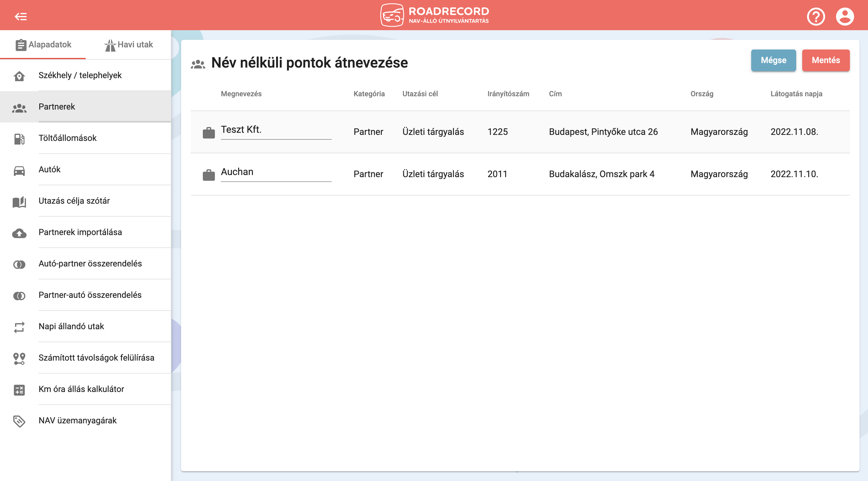This screenshot has height=481, width=868.
Task: Click the Székhely / telephelyek home icon
Action: pos(19,76)
